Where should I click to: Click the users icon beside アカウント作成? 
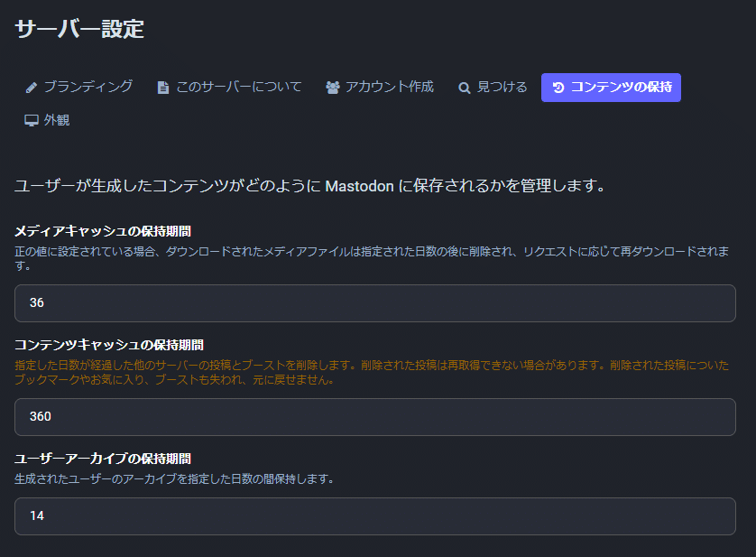pyautogui.click(x=333, y=88)
